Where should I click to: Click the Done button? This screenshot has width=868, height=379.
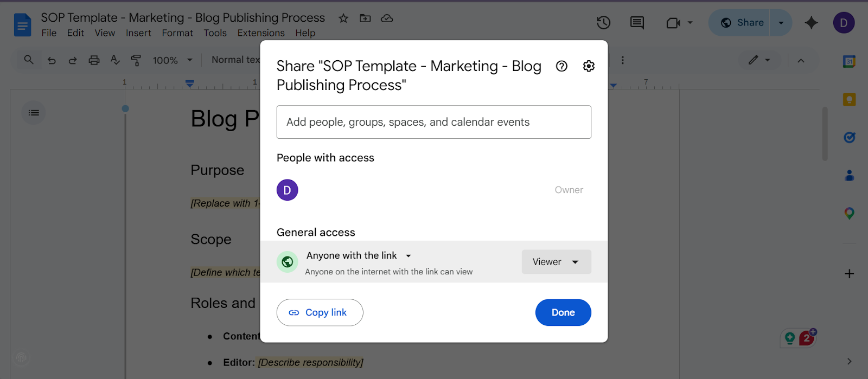point(563,312)
